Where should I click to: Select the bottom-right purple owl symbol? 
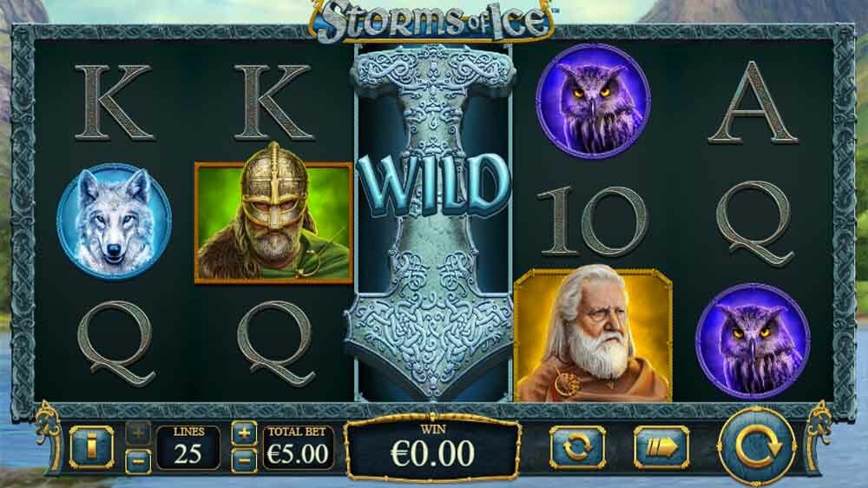point(753,342)
